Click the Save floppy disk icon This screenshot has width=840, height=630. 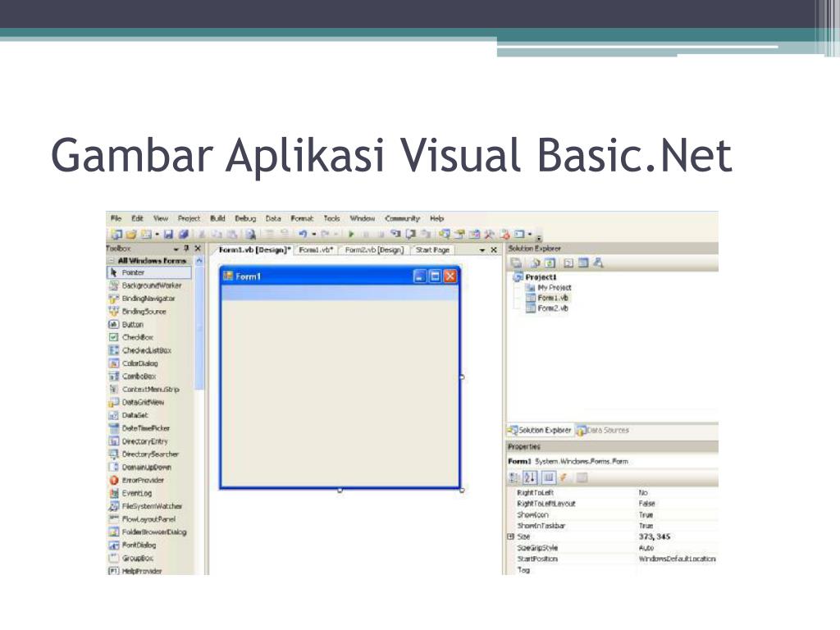coord(169,234)
